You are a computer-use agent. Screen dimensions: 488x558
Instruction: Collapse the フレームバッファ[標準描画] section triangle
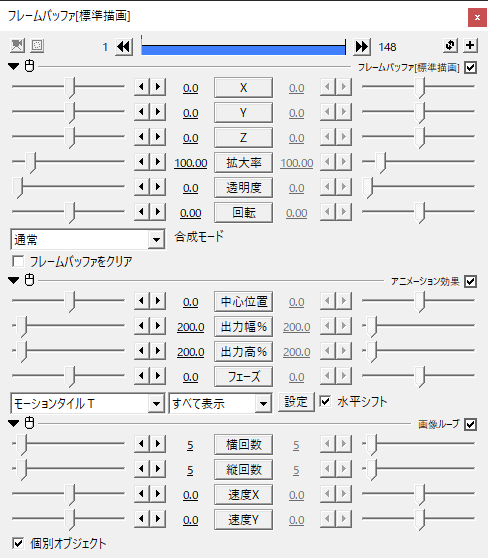click(14, 67)
